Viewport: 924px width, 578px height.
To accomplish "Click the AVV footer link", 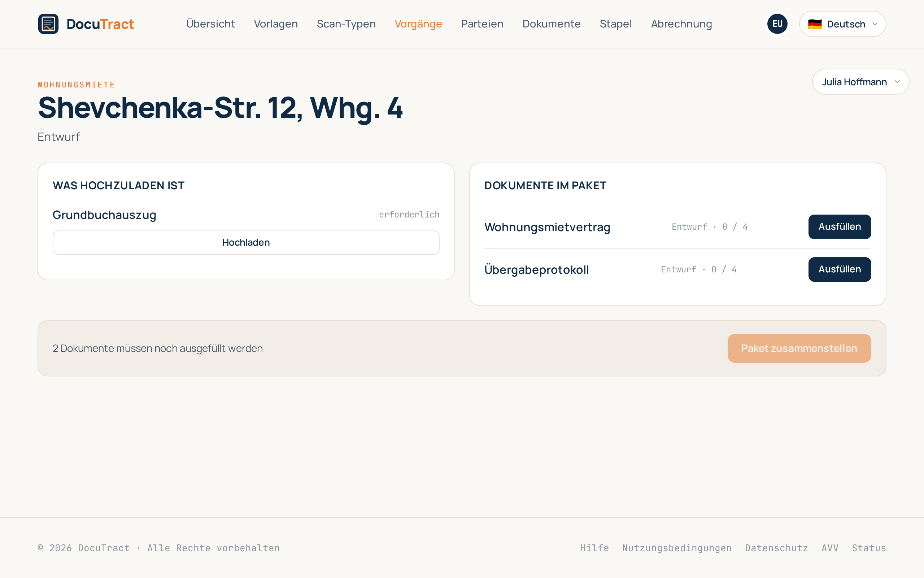I will click(830, 548).
